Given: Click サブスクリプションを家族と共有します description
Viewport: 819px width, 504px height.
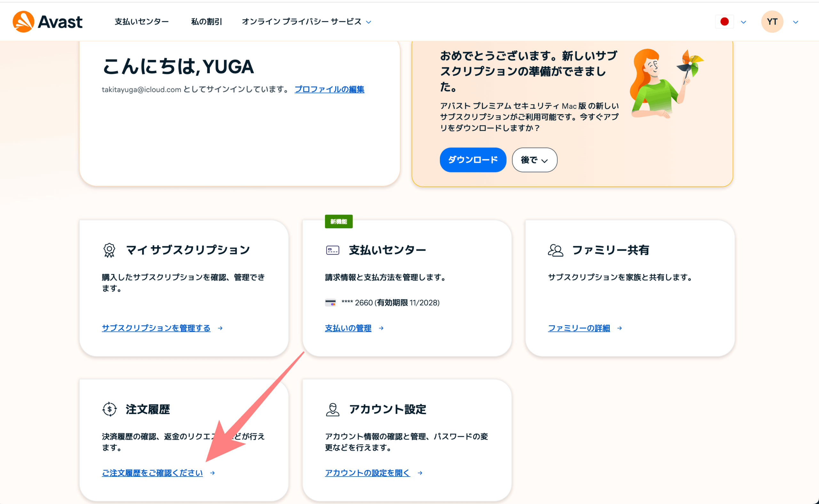Looking at the screenshot, I should click(620, 277).
